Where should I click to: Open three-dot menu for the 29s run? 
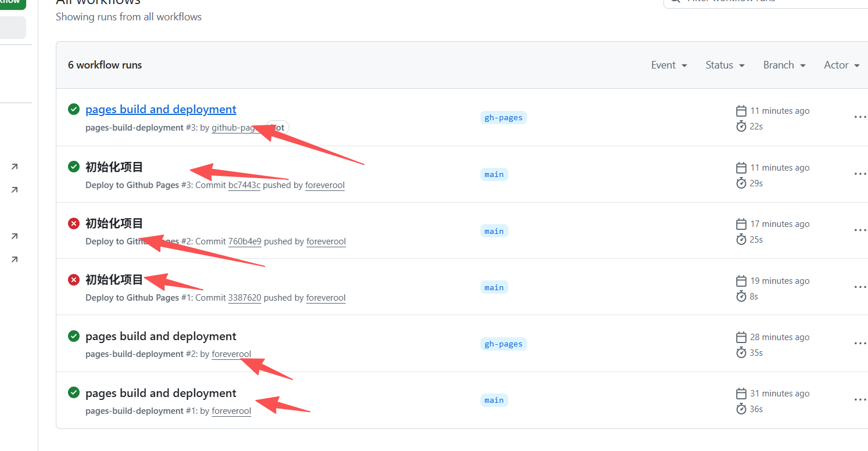[860, 174]
